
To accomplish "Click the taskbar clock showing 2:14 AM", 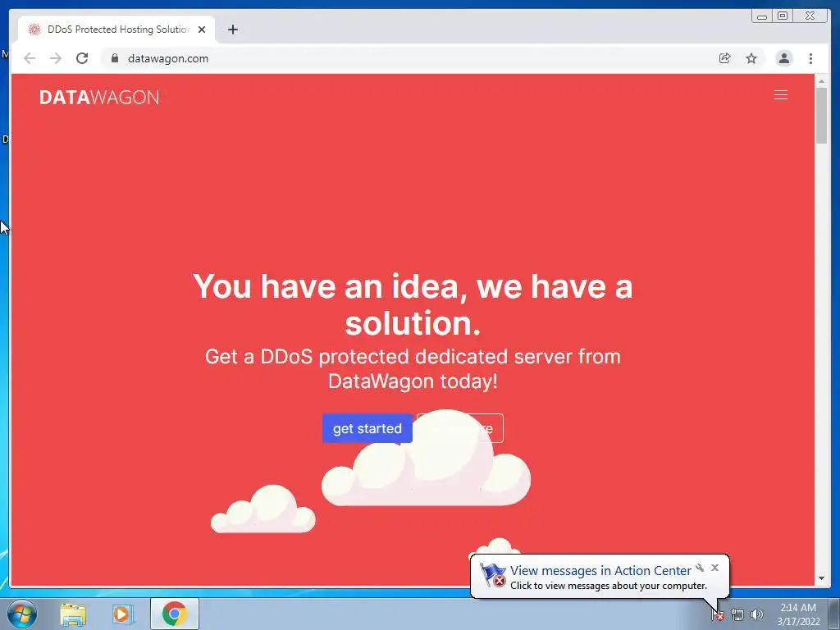I will 798,614.
